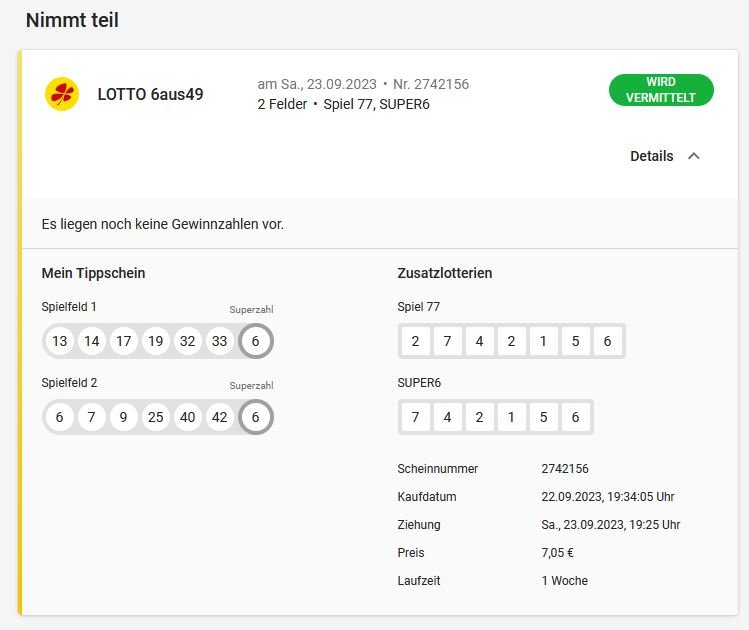Click the message that no winning numbers exist yet
The height and width of the screenshot is (630, 749).
click(163, 224)
